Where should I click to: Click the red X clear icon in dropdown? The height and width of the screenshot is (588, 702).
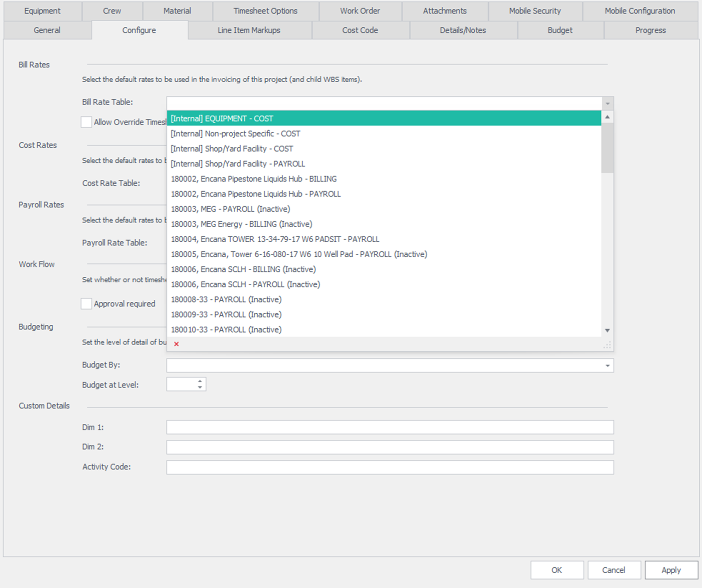click(177, 344)
